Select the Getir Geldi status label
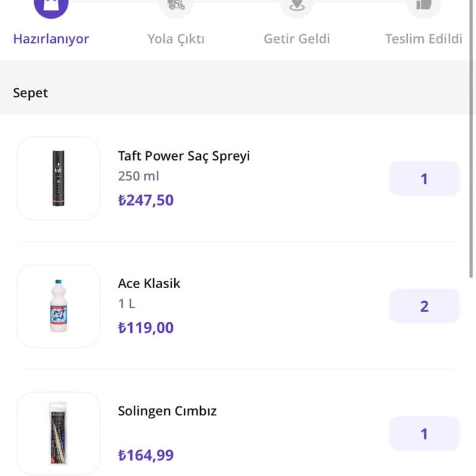Screen dimensions: 476x476 pos(297,39)
